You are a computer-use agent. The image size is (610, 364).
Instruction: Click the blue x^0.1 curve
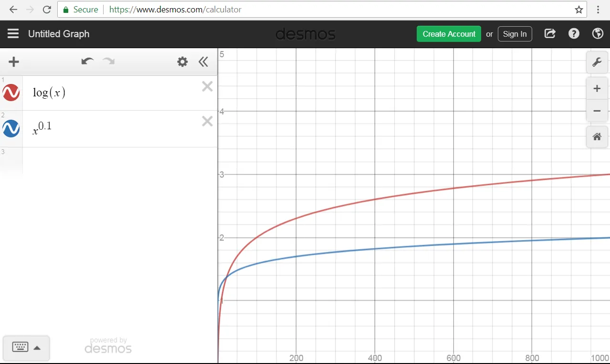pos(375,249)
